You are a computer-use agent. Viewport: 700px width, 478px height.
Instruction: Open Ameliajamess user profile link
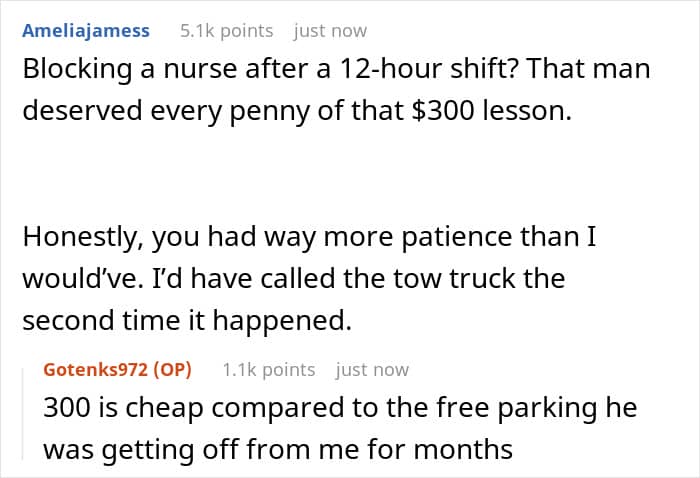click(86, 31)
